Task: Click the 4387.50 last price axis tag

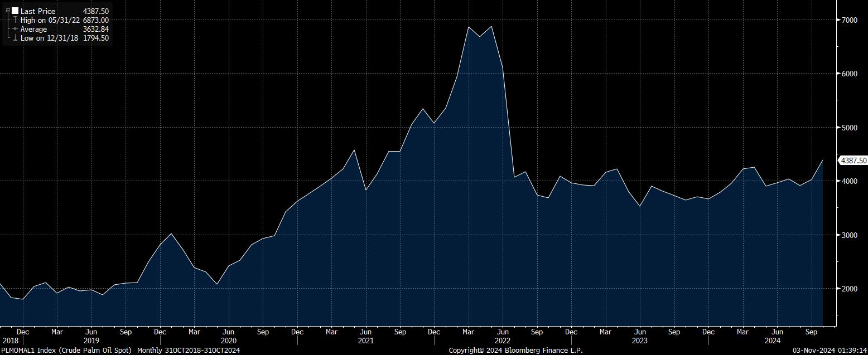Action: 853,161
